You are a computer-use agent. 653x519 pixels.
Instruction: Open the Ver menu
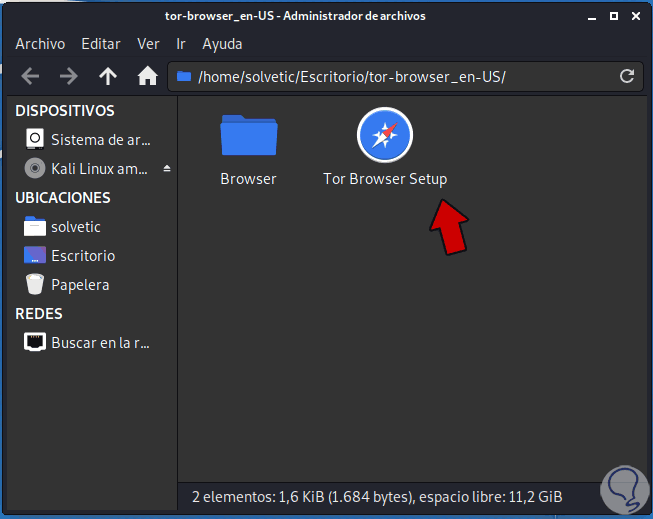pos(148,44)
